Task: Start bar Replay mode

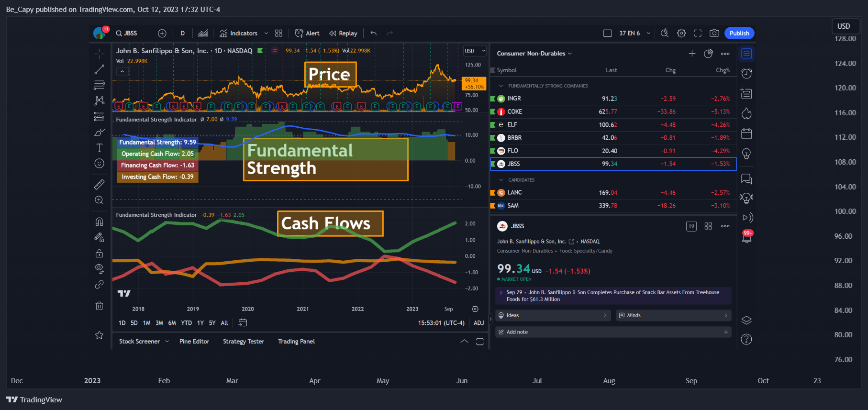Action: point(343,33)
